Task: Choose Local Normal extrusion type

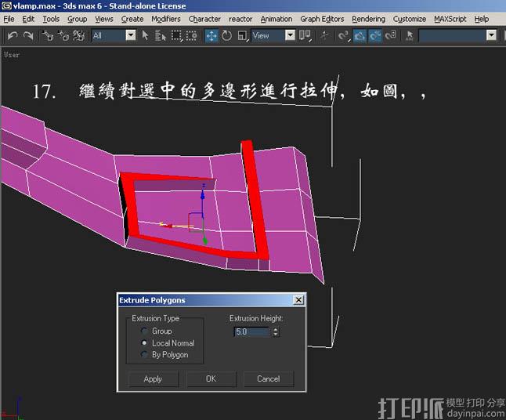Action: tap(144, 343)
